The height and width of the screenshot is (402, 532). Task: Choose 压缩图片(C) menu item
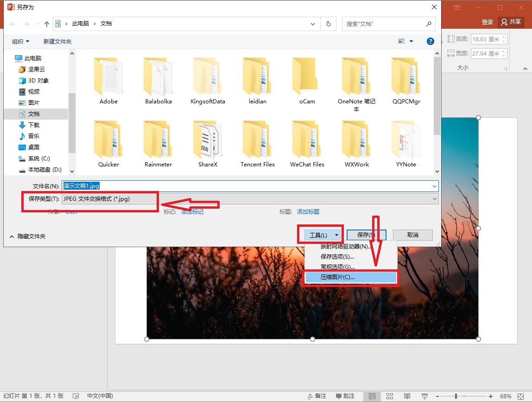[351, 277]
